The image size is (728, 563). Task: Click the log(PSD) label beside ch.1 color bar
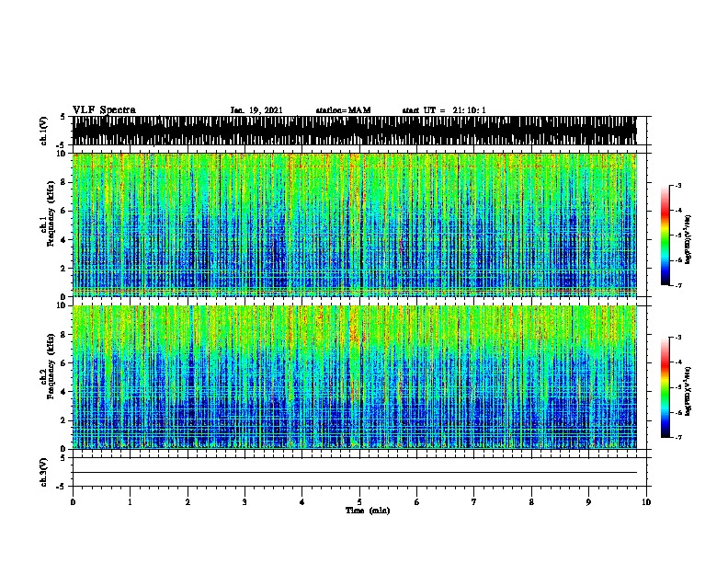(x=688, y=239)
